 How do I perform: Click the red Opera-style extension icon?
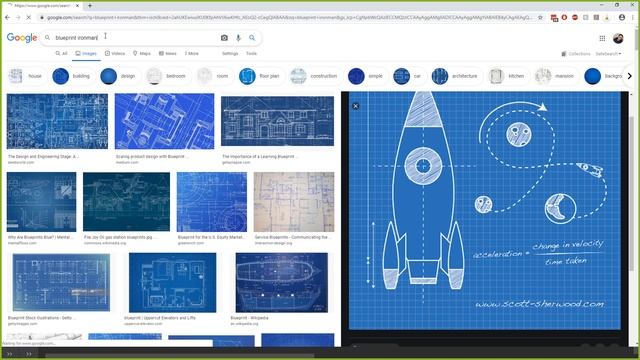(564, 18)
